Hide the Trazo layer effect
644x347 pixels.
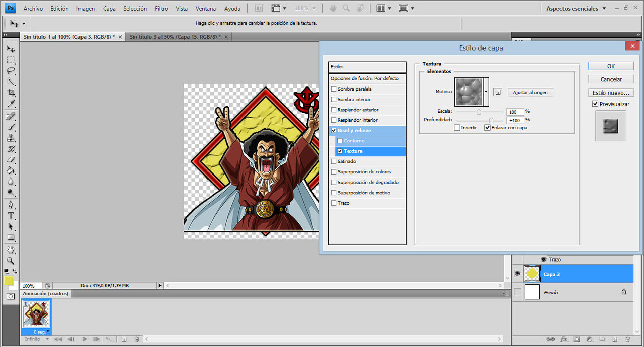click(543, 259)
